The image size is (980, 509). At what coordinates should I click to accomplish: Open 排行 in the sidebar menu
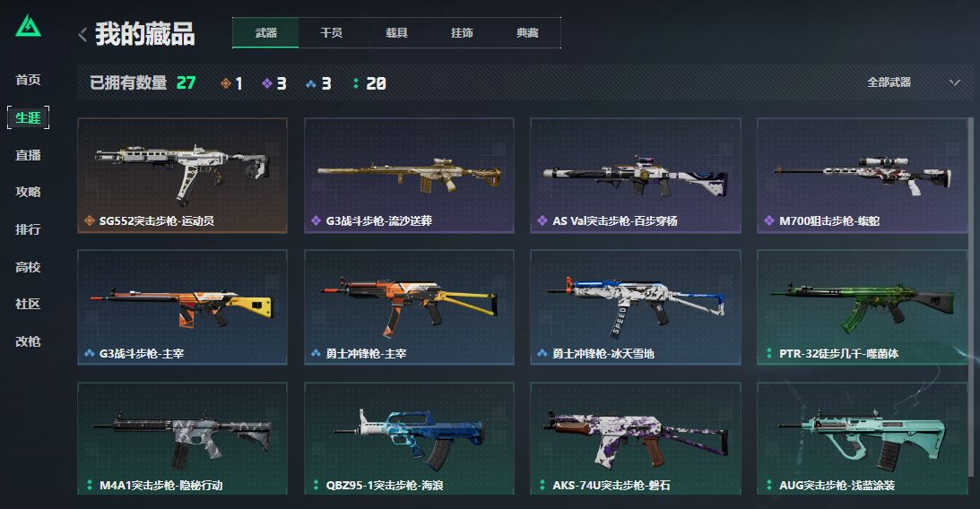point(28,229)
